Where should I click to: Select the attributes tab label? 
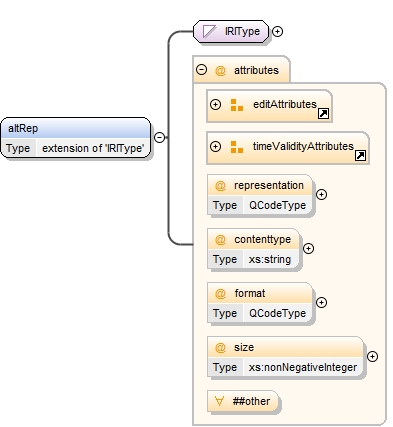tap(256, 70)
